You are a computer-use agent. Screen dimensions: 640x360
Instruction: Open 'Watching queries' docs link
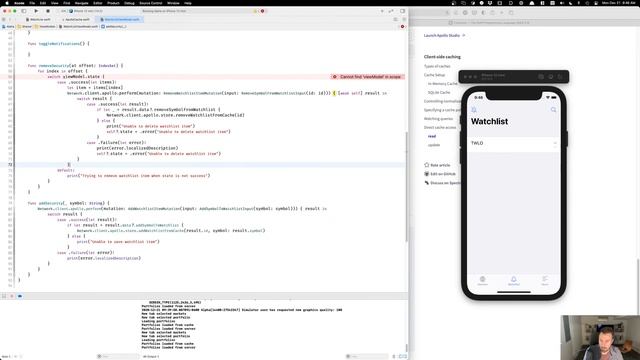coord(438,119)
